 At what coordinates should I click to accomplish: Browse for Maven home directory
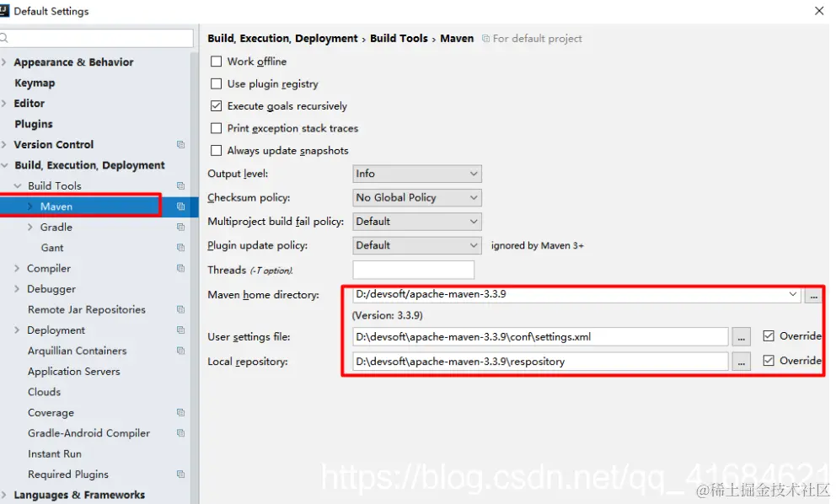point(813,295)
